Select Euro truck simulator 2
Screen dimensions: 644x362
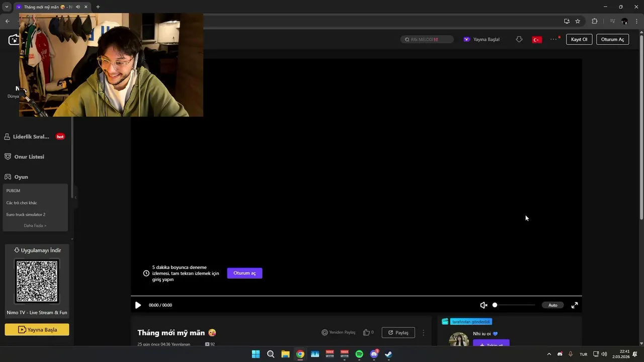pos(26,215)
